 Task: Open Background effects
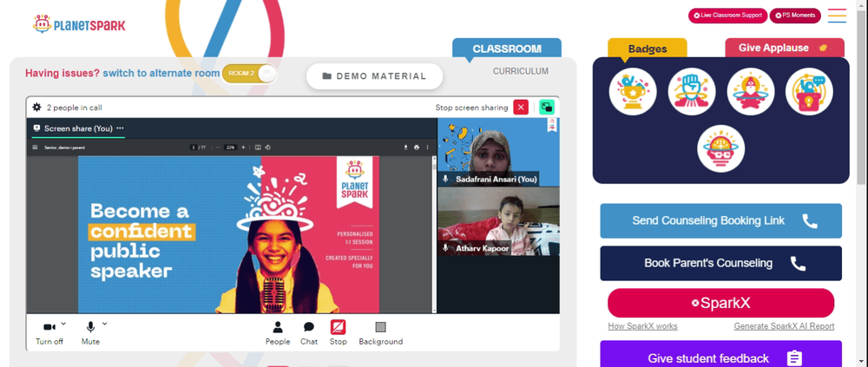pyautogui.click(x=381, y=333)
